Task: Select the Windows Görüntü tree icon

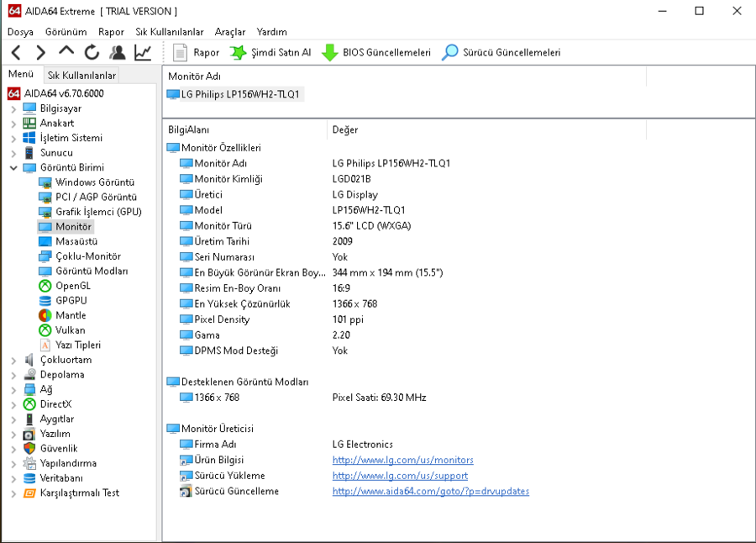Action: point(45,182)
